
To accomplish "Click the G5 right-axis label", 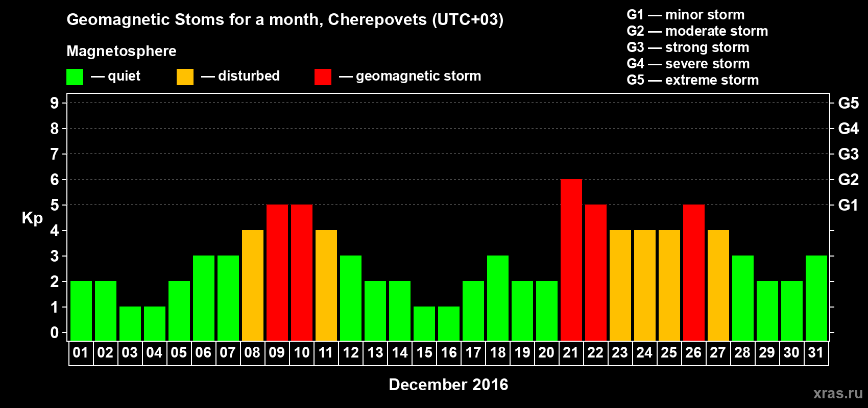I will click(x=848, y=103).
